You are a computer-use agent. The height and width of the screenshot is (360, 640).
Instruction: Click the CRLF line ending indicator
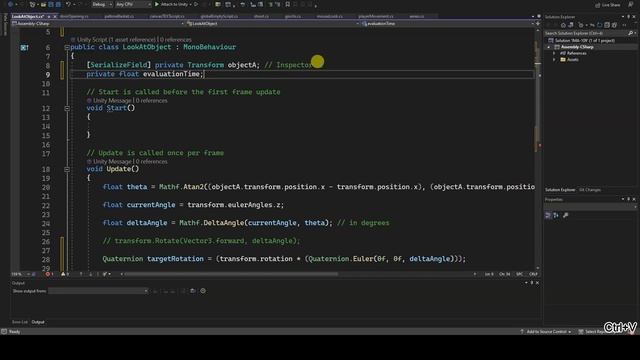[x=533, y=274]
